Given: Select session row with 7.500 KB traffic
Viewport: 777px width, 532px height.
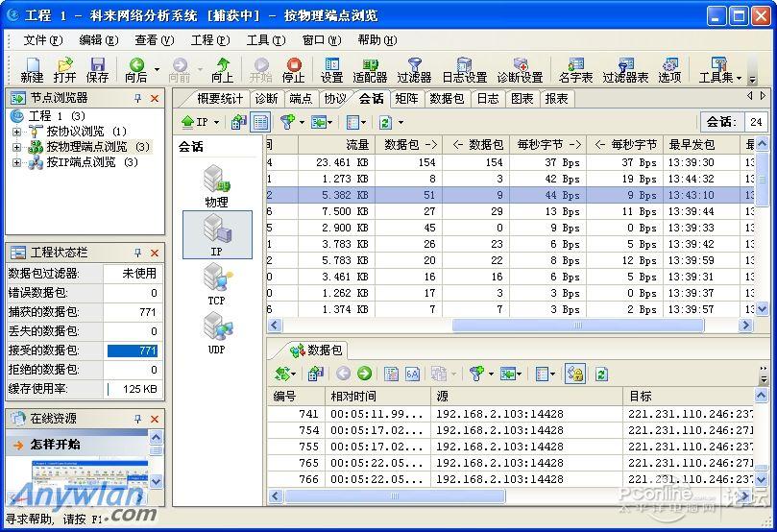Looking at the screenshot, I should coord(510,211).
